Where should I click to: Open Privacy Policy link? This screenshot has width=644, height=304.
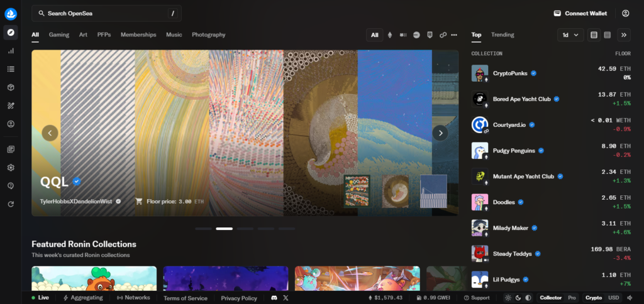click(x=239, y=298)
